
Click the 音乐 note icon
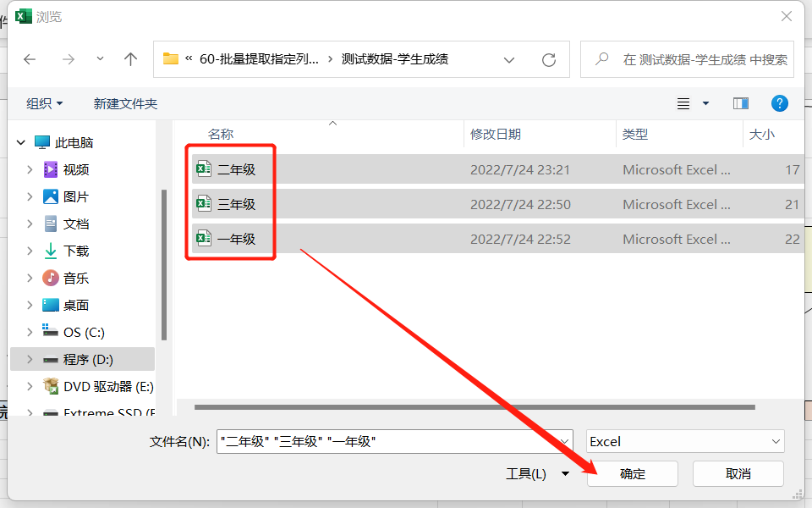51,278
